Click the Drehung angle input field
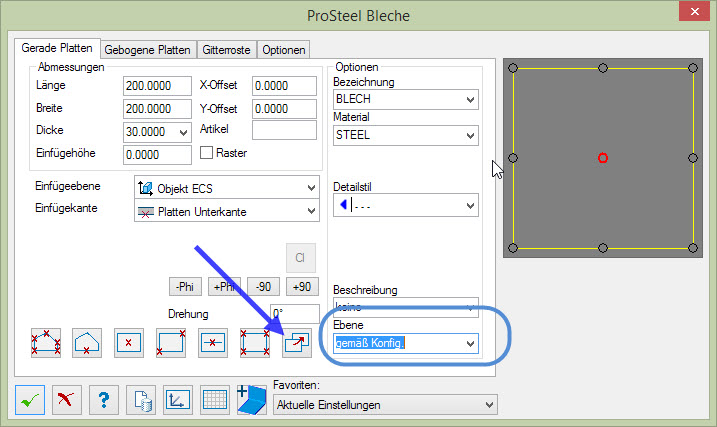This screenshot has height=427, width=717. (295, 314)
